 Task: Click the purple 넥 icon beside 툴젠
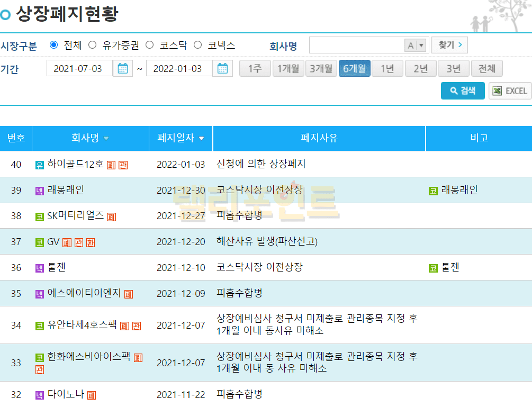[40, 268]
